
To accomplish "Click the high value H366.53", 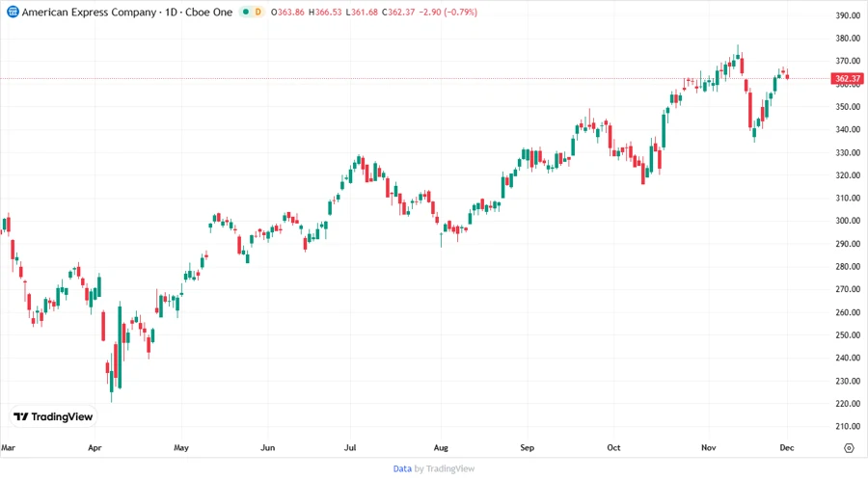I will point(325,13).
